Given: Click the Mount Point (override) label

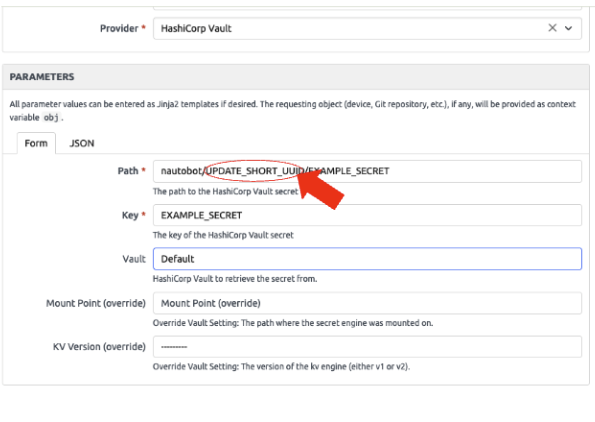Looking at the screenshot, I should pyautogui.click(x=96, y=303).
